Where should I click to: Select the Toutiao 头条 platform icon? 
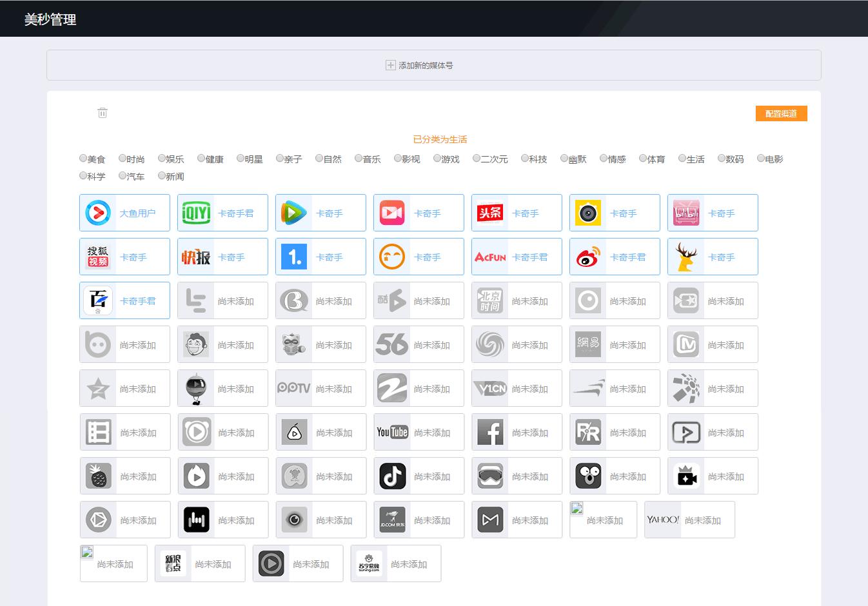click(490, 213)
